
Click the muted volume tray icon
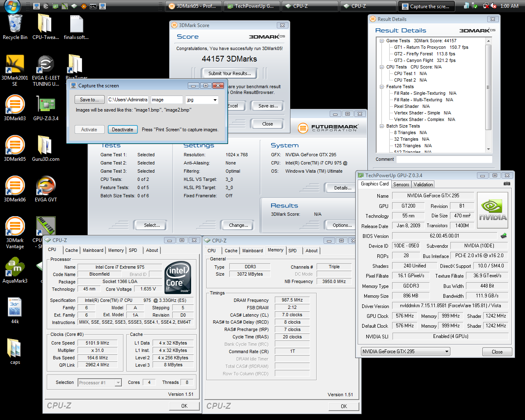[493, 6]
